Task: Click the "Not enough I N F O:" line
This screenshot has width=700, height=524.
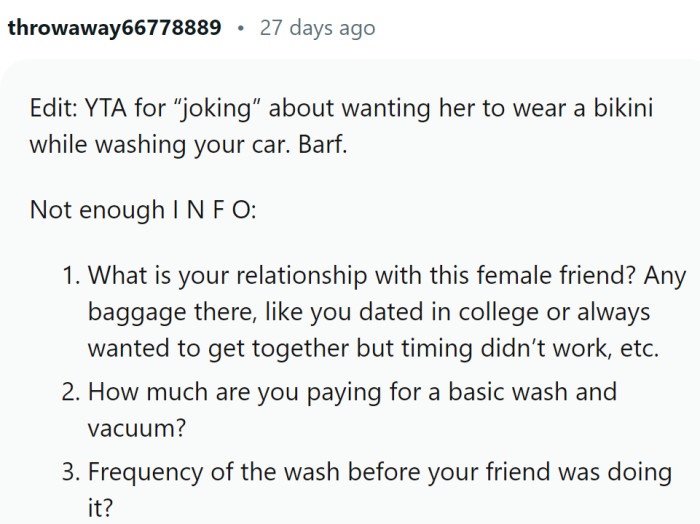Action: (x=144, y=210)
